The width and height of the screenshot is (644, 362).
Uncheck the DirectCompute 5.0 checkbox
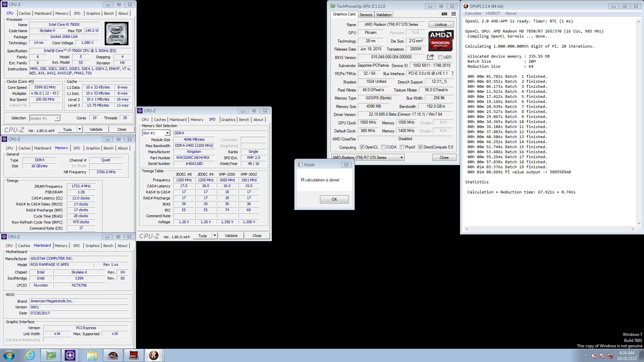point(420,147)
